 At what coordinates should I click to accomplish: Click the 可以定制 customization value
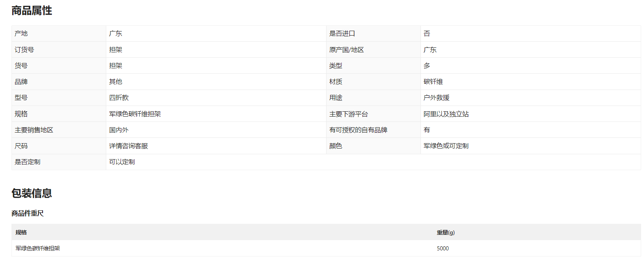pos(122,162)
